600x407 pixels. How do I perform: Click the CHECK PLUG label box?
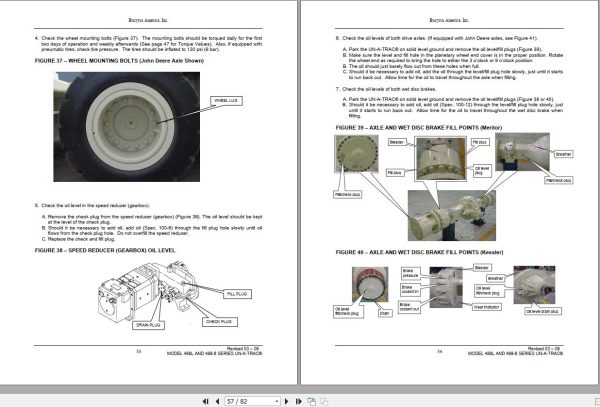point(220,322)
